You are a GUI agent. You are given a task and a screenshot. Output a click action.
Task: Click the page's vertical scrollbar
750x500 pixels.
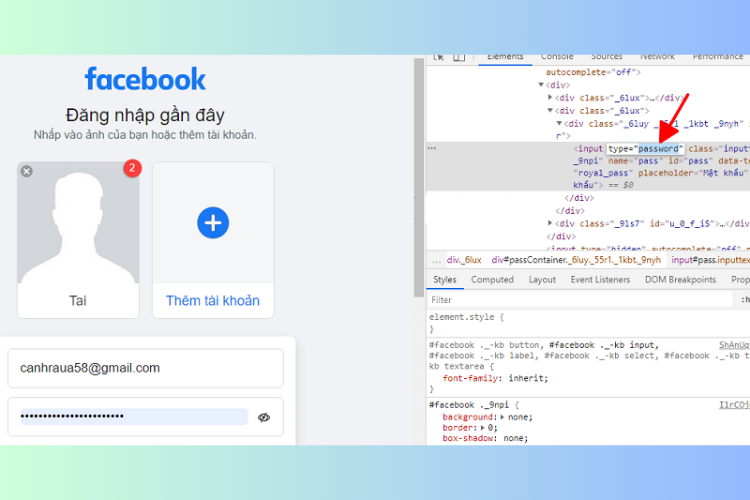[x=419, y=177]
